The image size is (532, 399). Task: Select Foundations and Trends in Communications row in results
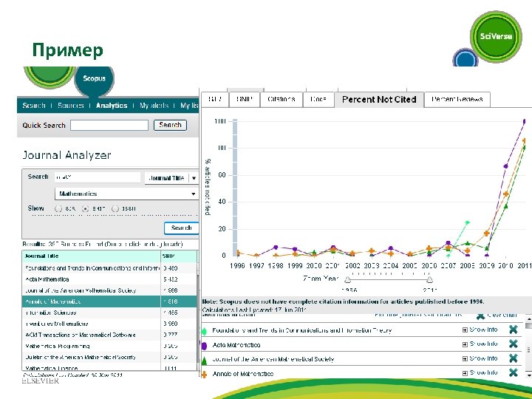pos(109,268)
